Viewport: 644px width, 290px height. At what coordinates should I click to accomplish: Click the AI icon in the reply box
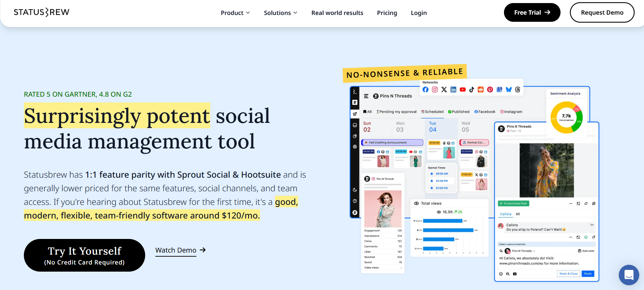[515, 274]
